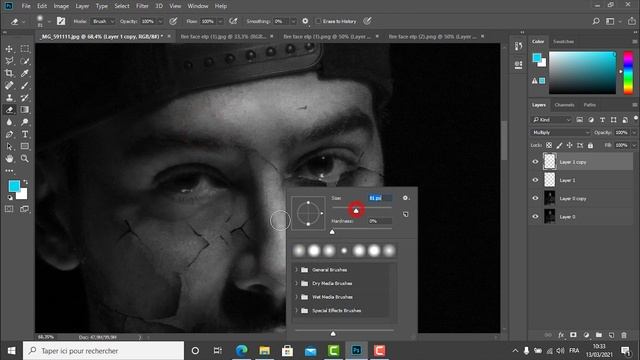The width and height of the screenshot is (640, 360).
Task: Select the Eraser tool in the toolbox
Action: point(9,109)
